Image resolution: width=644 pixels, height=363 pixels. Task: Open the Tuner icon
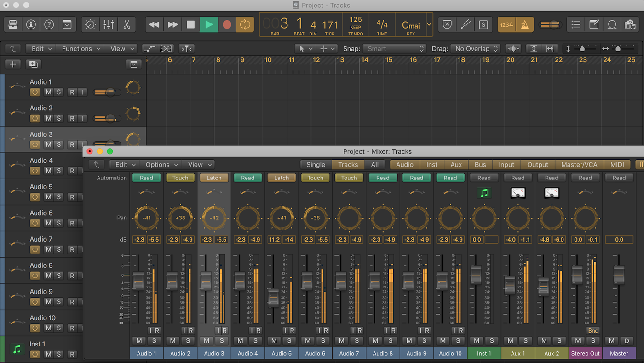pos(465,24)
